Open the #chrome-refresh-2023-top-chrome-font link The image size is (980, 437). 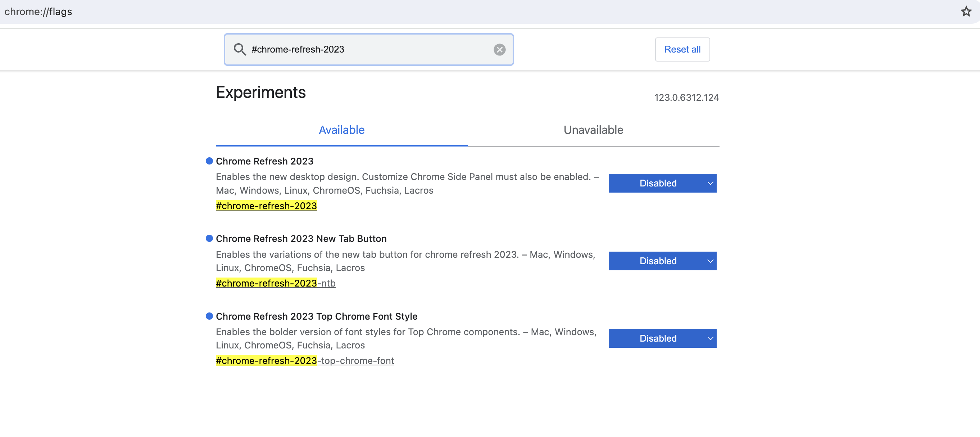(305, 360)
